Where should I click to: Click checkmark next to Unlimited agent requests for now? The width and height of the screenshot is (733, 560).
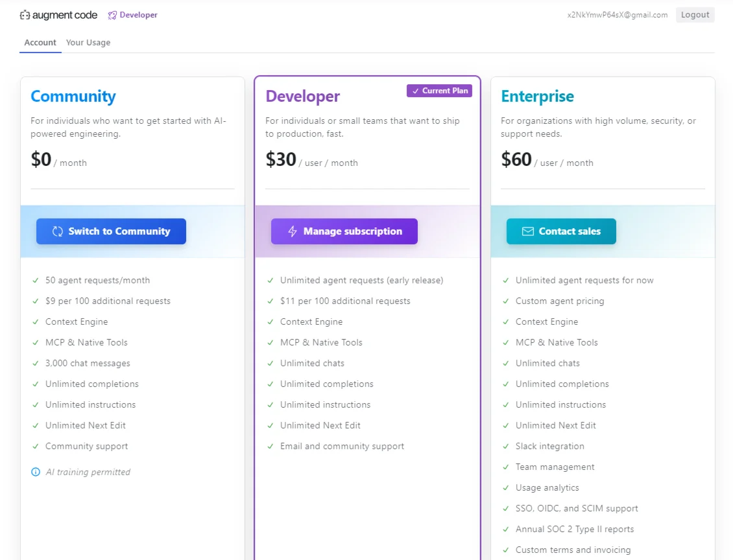pyautogui.click(x=506, y=280)
